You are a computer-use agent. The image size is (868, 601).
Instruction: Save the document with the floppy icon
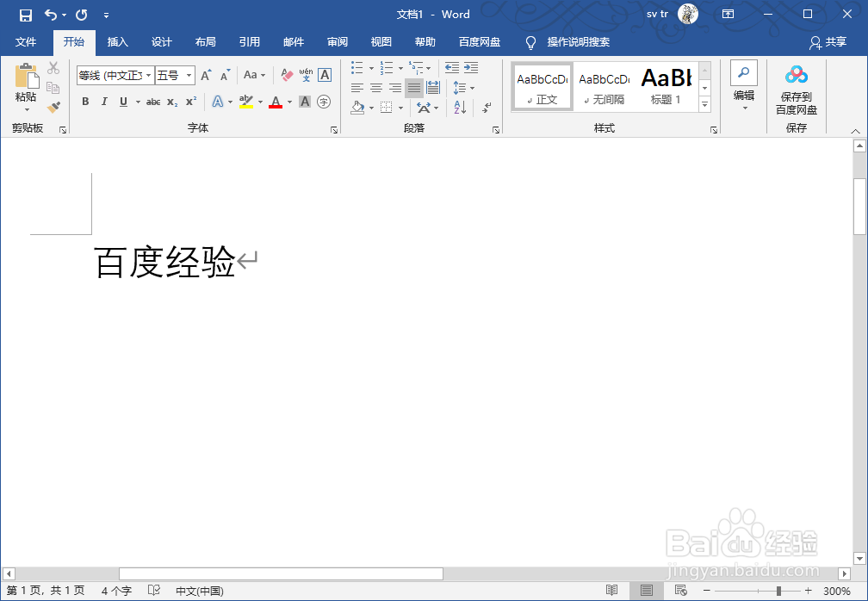[26, 15]
